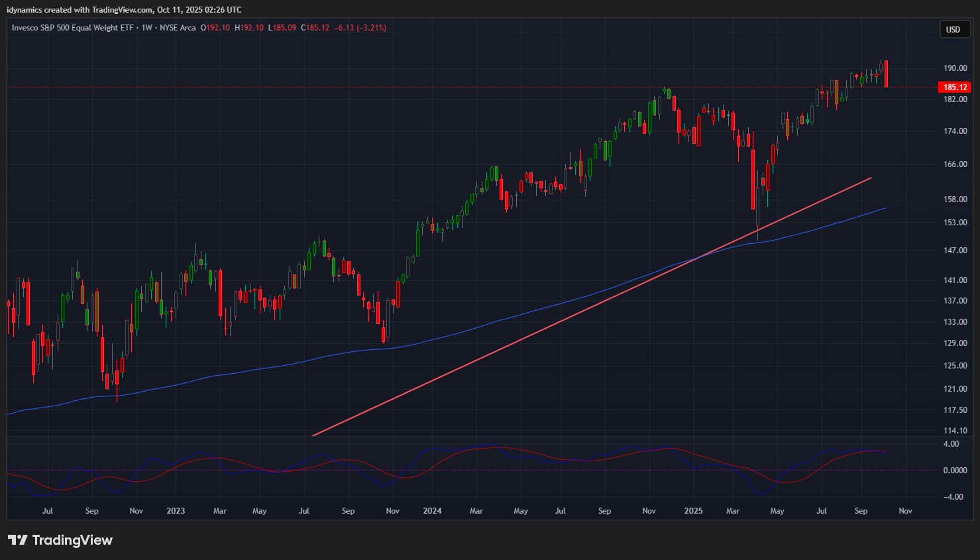Click the 2025 label on the time axis

point(693,511)
